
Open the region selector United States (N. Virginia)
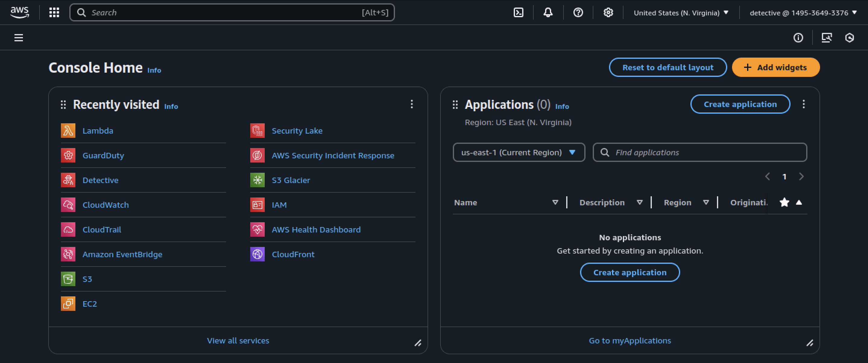click(681, 13)
